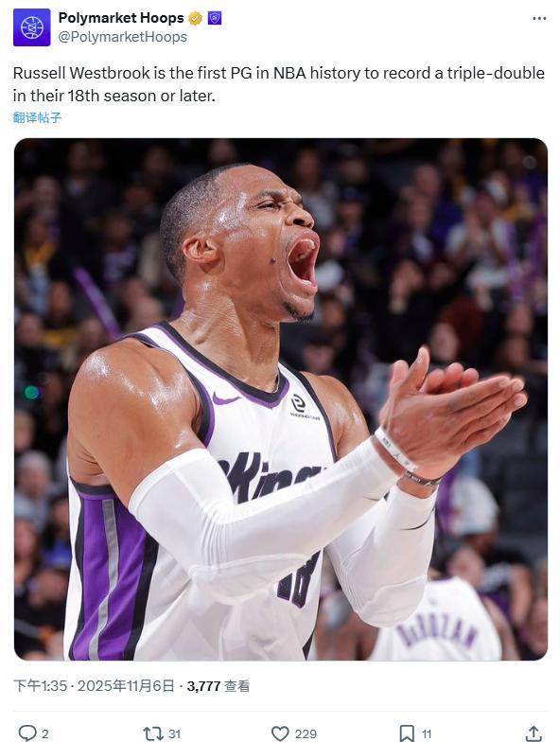The width and height of the screenshot is (560, 742).
Task: Click the translate post link
Action: coord(37,117)
